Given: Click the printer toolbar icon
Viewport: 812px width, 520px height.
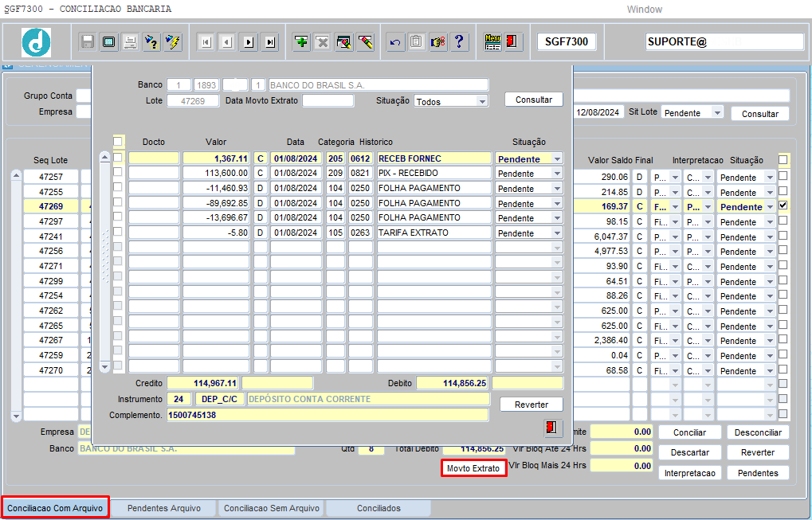Looking at the screenshot, I should [130, 41].
